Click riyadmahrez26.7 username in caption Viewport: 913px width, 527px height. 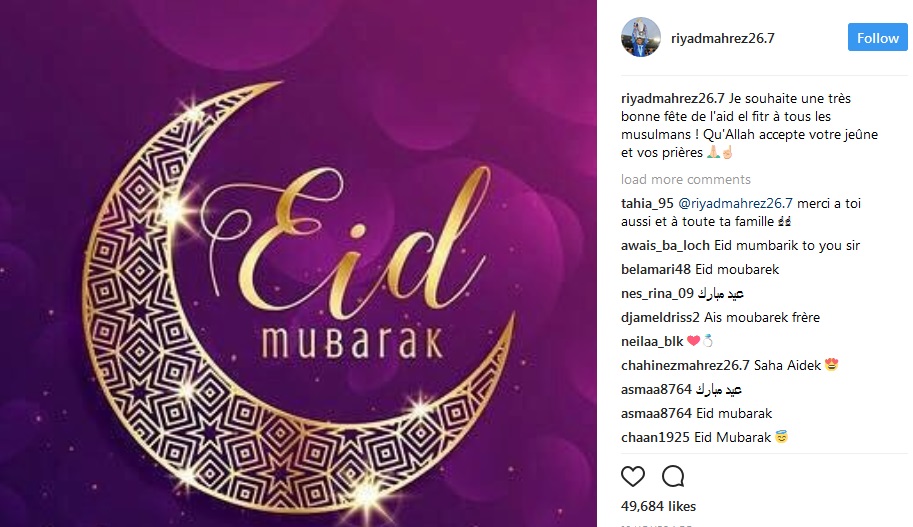[x=673, y=98]
